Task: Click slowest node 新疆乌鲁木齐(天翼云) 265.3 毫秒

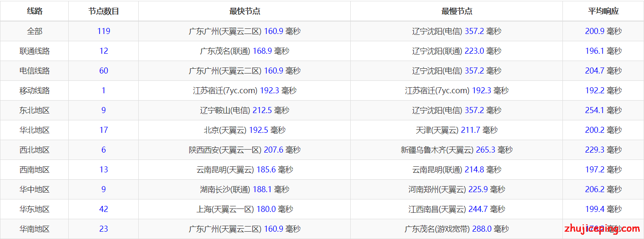Action: [x=457, y=150]
